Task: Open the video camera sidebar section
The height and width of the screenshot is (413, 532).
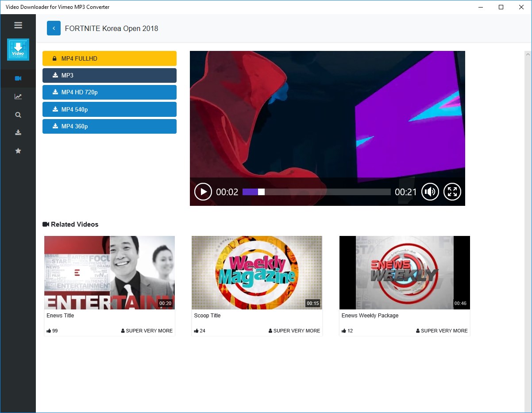Action: (x=18, y=78)
